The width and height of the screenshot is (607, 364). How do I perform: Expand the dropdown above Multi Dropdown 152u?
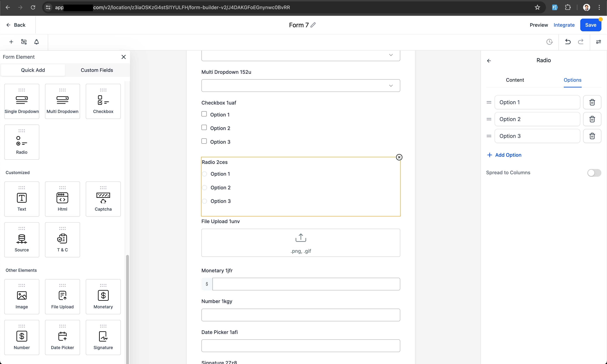pos(301,56)
